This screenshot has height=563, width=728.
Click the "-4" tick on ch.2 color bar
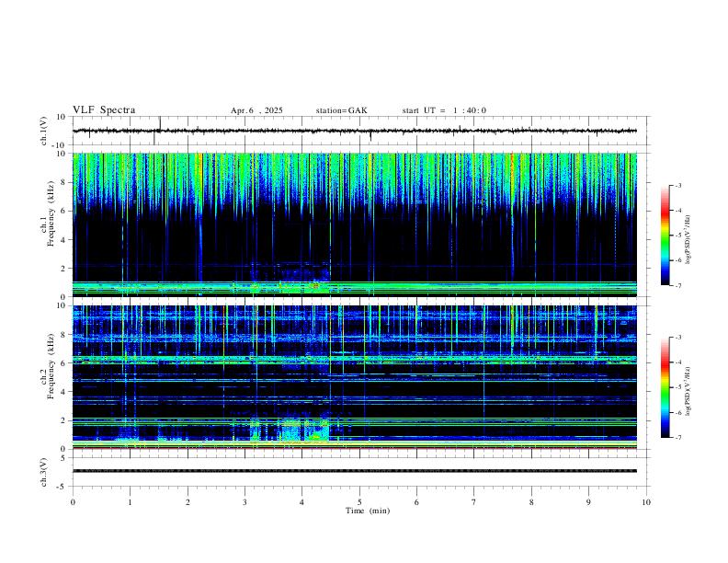pos(678,362)
